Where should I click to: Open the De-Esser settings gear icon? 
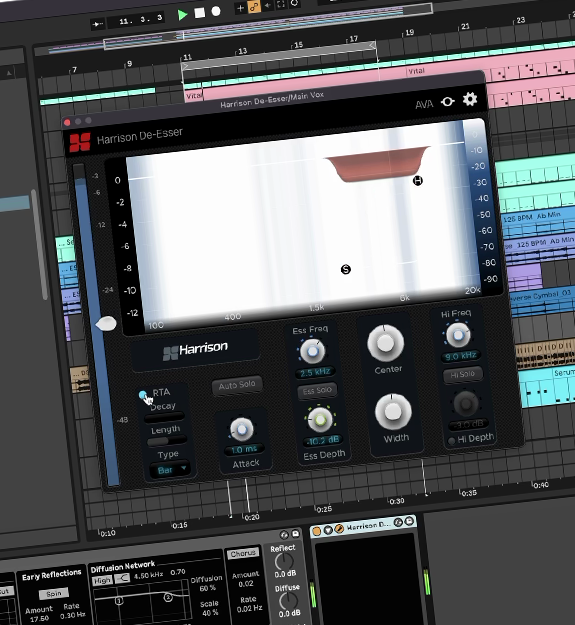pos(470,99)
